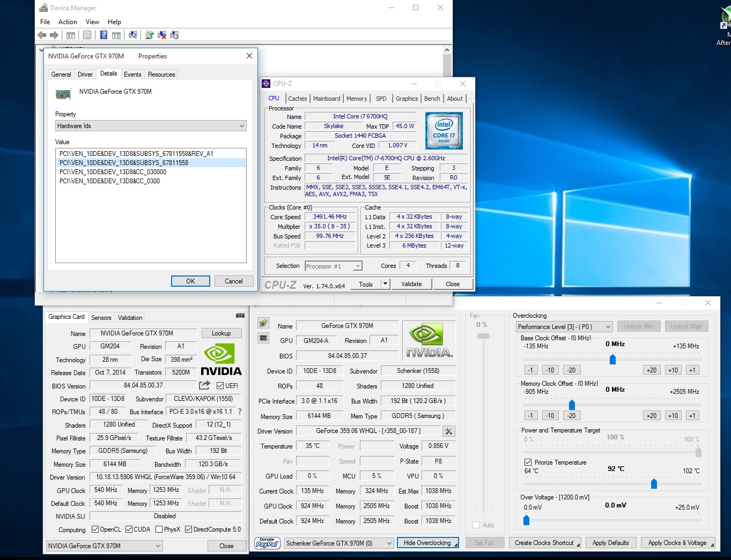This screenshot has height=560, width=731.
Task: Click the Bus Interface question mark in GPU-Z
Action: (240, 412)
